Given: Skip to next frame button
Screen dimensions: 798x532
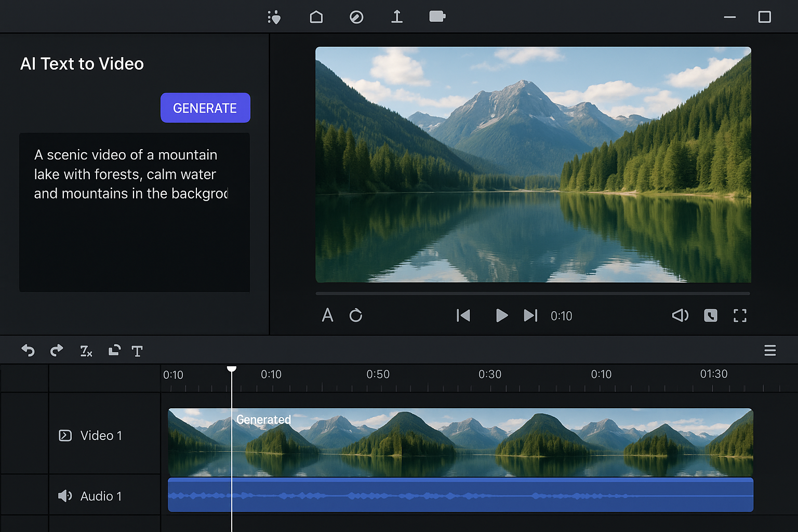Looking at the screenshot, I should click(530, 315).
